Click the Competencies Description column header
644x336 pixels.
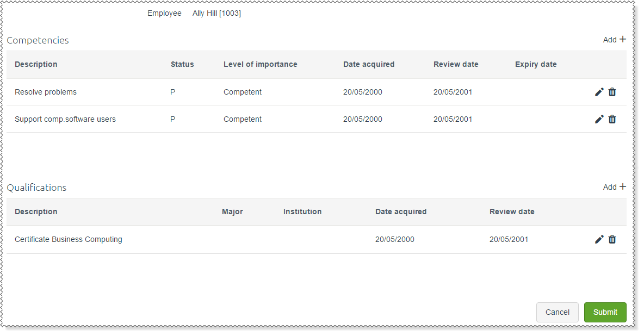tap(36, 64)
